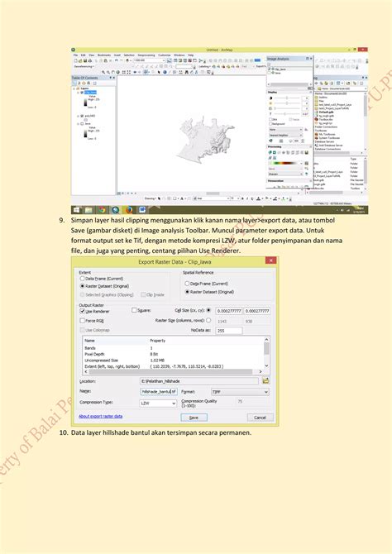
Task: Click the NoData as field showing 255
Action: click(229, 331)
